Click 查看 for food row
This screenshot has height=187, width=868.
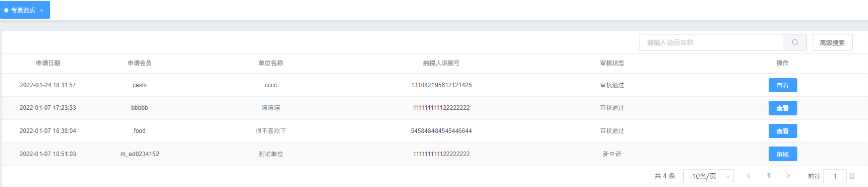click(x=782, y=131)
